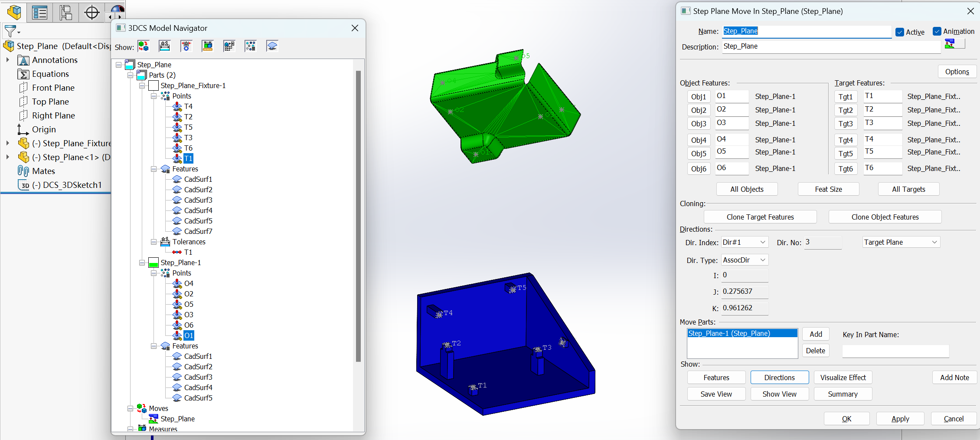Select the Origin item in the FeatureManager tree
Image resolution: width=980 pixels, height=440 pixels.
[x=43, y=129]
